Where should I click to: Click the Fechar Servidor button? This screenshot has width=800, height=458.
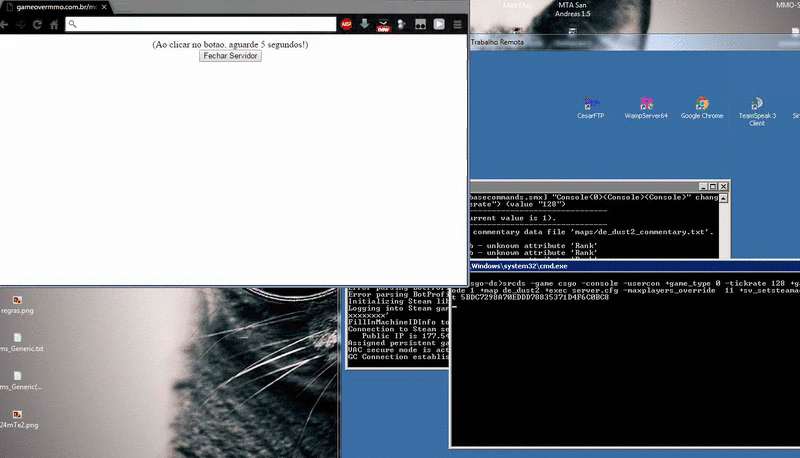[x=230, y=56]
